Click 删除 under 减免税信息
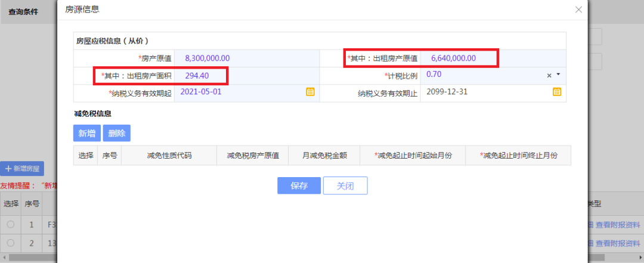This screenshot has height=263, width=644. [x=117, y=133]
